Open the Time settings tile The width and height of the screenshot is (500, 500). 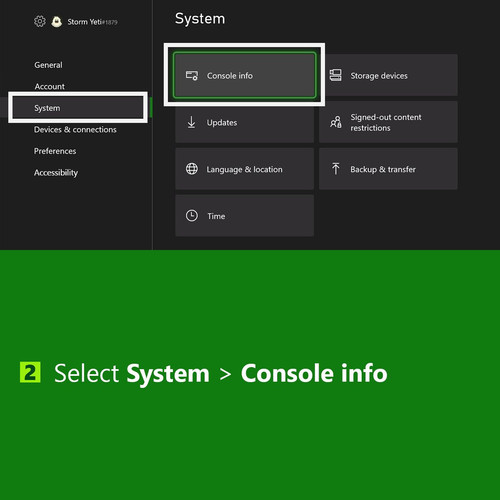244,216
